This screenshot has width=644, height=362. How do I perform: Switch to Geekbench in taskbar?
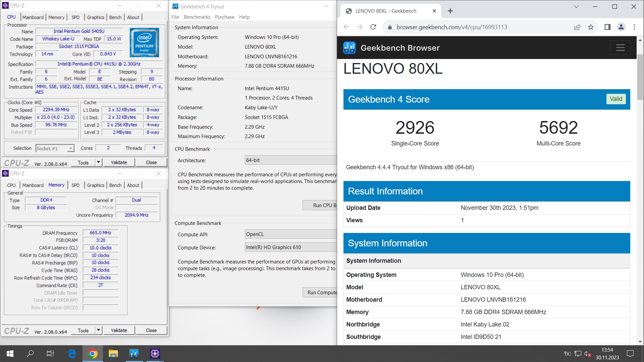tap(134, 354)
